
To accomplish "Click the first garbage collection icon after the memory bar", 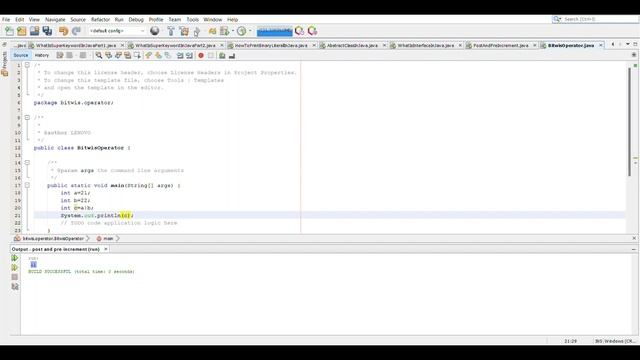I will [299, 31].
